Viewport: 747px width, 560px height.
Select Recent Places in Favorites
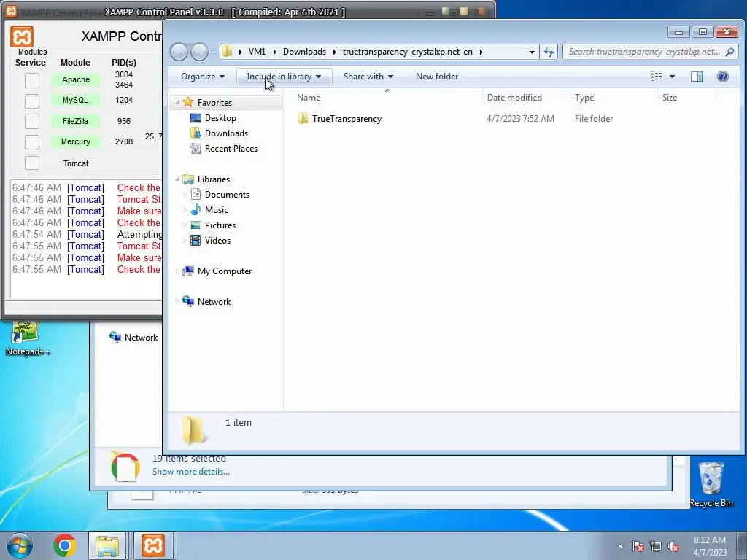click(231, 148)
